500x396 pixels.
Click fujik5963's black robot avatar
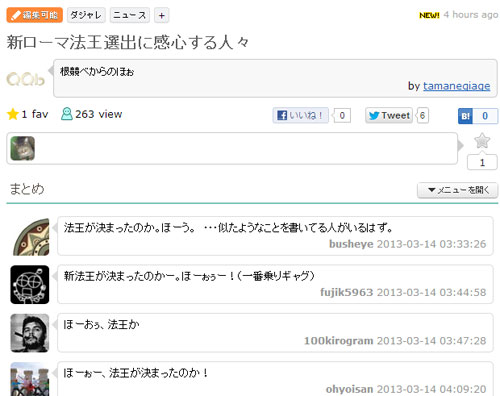30,285
